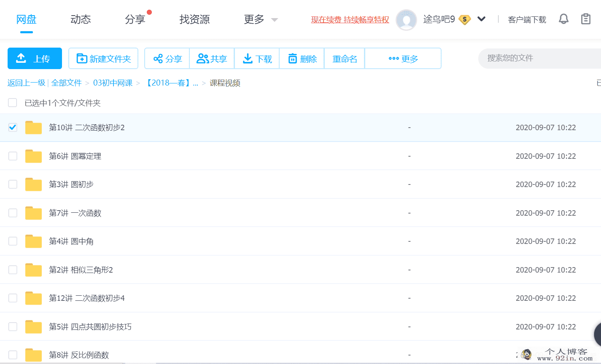Viewport: 601px width, 364px height.
Task: Open folder icon for 第8讲 反比例函数
Action: 33,355
